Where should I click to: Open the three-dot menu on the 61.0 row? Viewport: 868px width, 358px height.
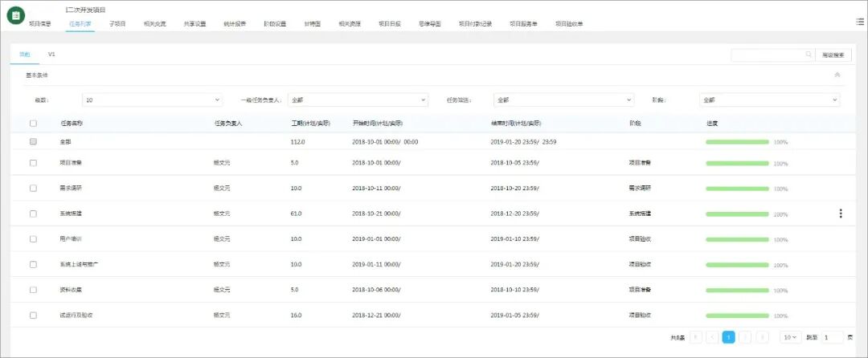841,214
